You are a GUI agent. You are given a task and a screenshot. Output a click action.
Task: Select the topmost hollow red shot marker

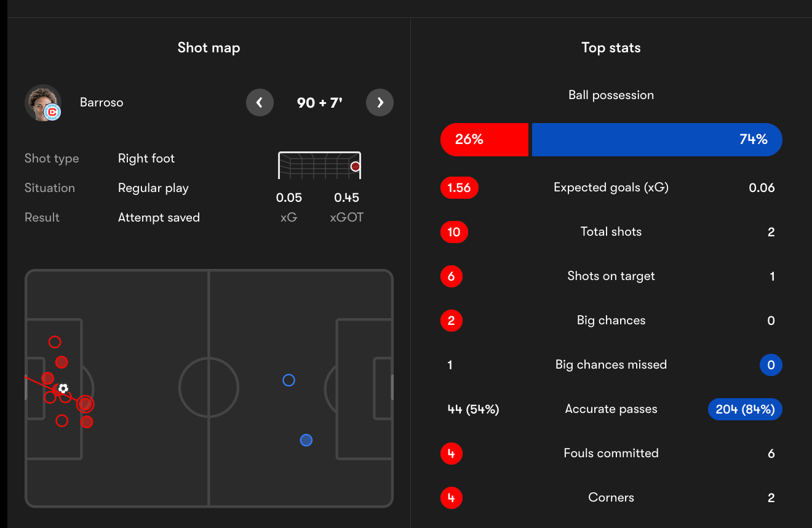pos(55,342)
